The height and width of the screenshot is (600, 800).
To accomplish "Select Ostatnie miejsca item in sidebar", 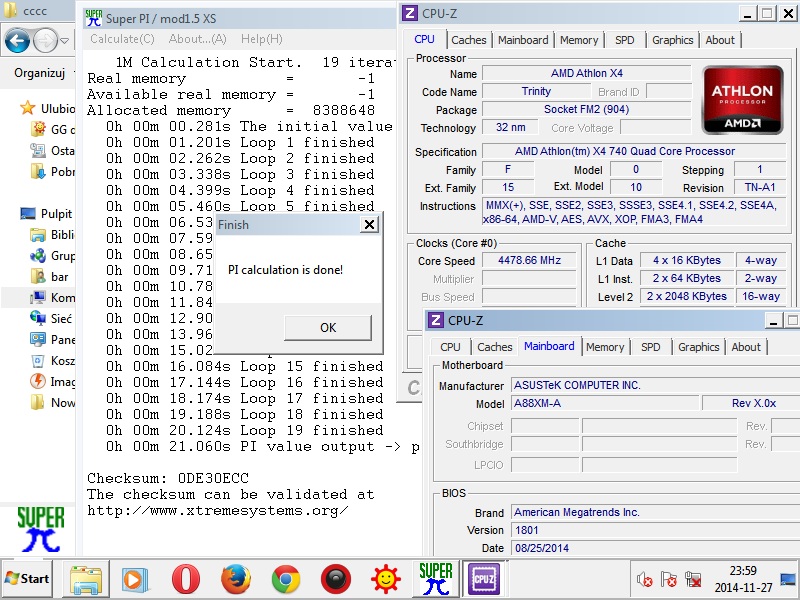I will [53, 151].
